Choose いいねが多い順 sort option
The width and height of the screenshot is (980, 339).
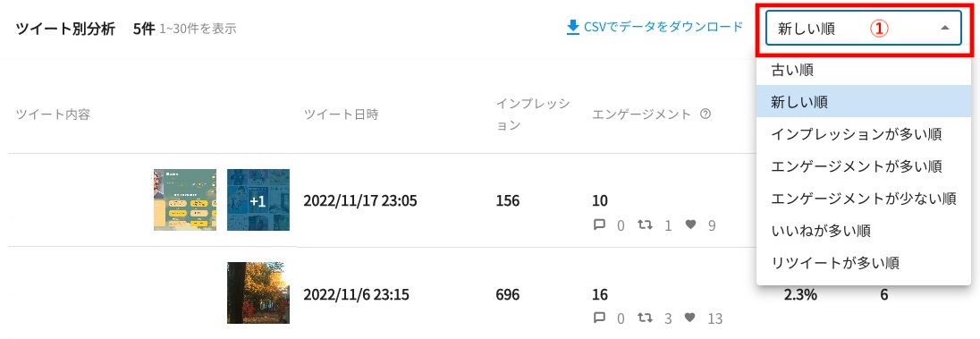863,230
